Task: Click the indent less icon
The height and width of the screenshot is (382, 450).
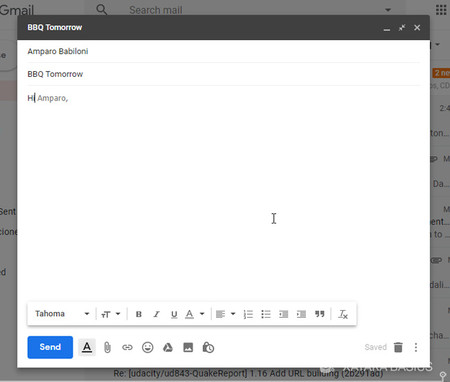Action: 283,314
